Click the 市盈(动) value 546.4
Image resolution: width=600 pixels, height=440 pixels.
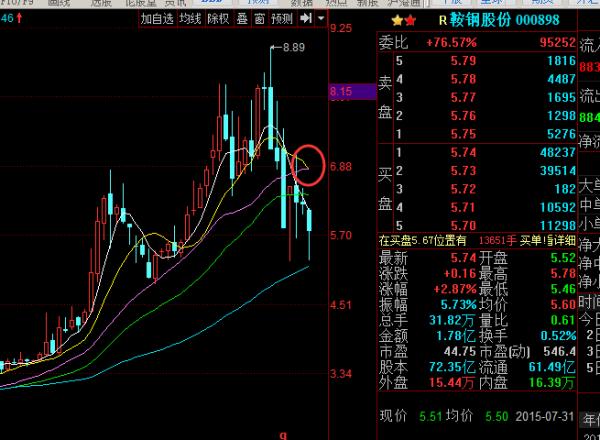[x=559, y=351]
